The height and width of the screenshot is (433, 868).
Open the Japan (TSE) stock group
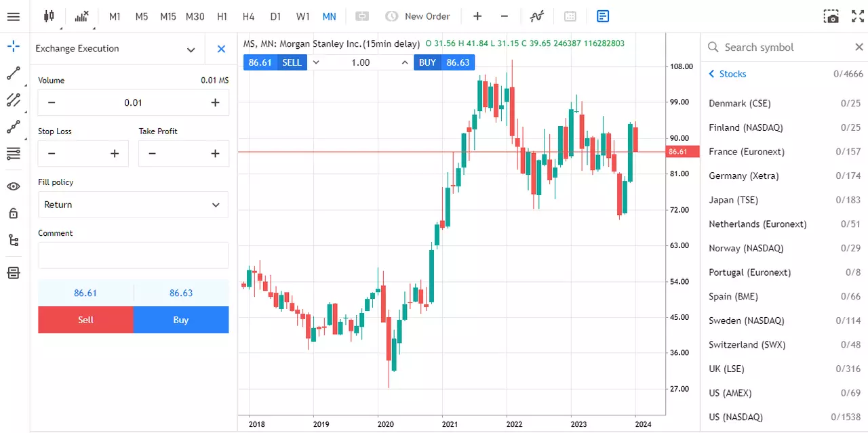785,200
